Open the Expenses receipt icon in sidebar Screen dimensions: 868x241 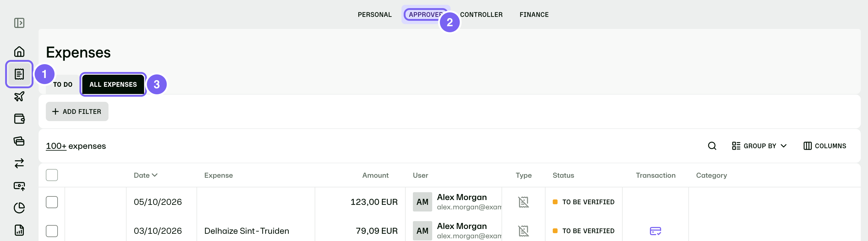[x=19, y=74]
